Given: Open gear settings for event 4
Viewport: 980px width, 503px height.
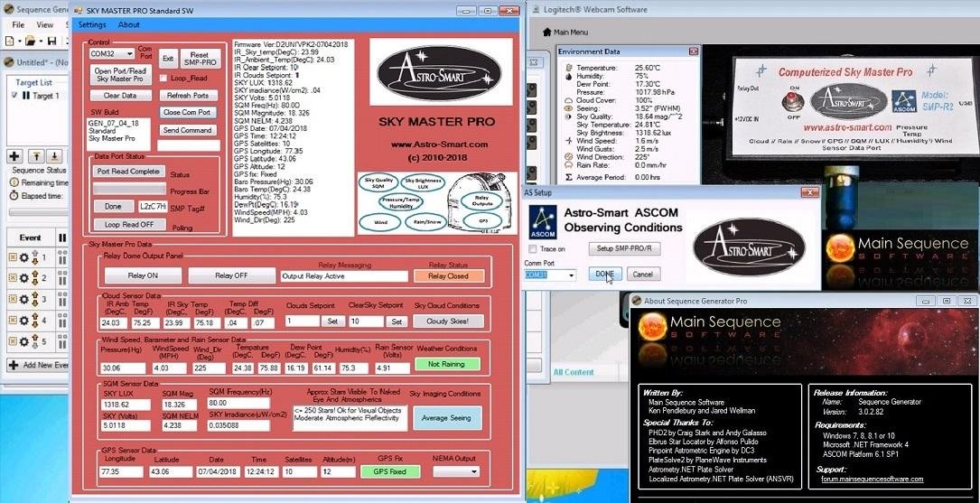Looking at the screenshot, I should tap(24, 321).
